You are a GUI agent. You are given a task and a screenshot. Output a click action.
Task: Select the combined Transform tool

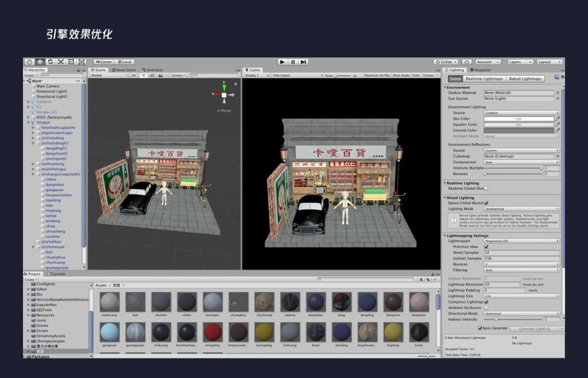[82, 62]
